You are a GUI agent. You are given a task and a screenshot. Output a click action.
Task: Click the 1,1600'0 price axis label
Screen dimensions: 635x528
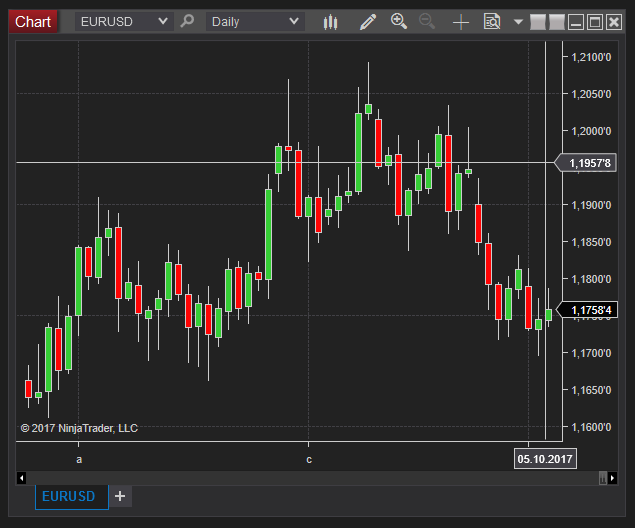pyautogui.click(x=591, y=427)
